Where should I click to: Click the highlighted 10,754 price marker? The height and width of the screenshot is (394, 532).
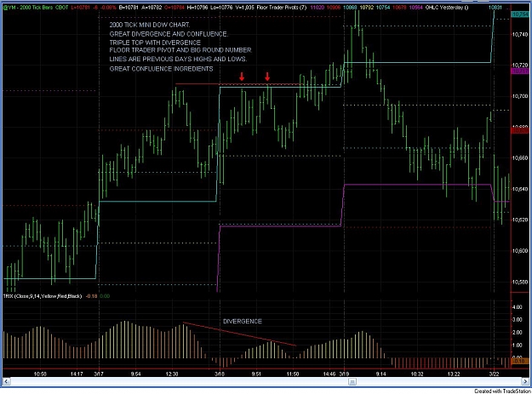pyautogui.click(x=520, y=14)
